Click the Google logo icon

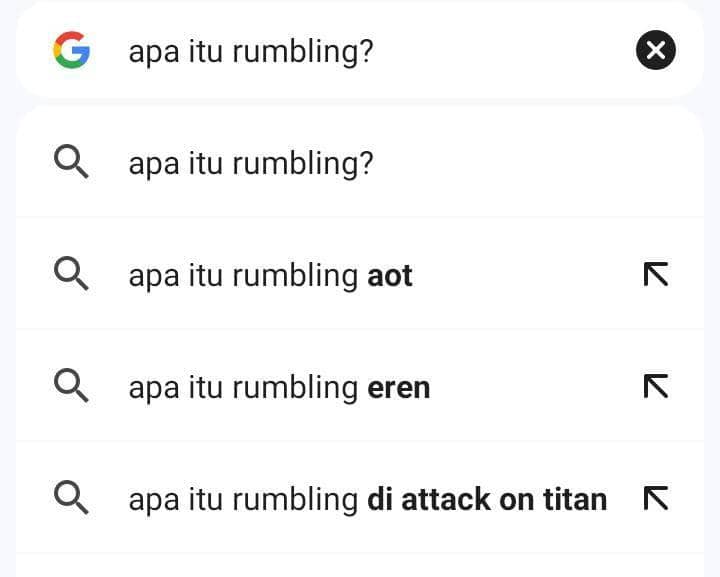71,50
